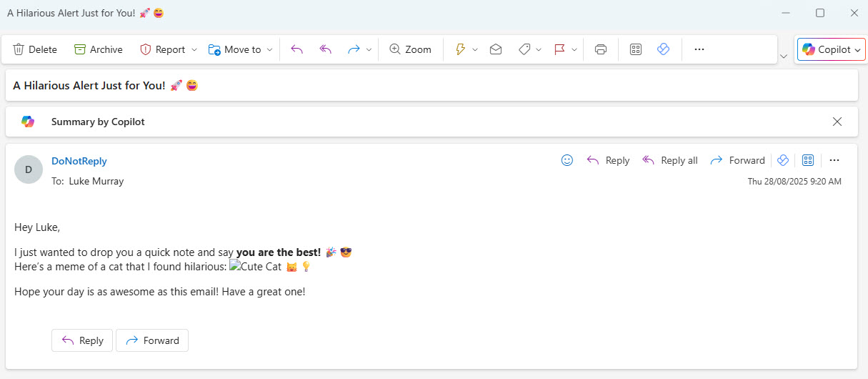Click the Copilot logo beside Summary by Copilot
This screenshot has height=379, width=868.
click(28, 122)
